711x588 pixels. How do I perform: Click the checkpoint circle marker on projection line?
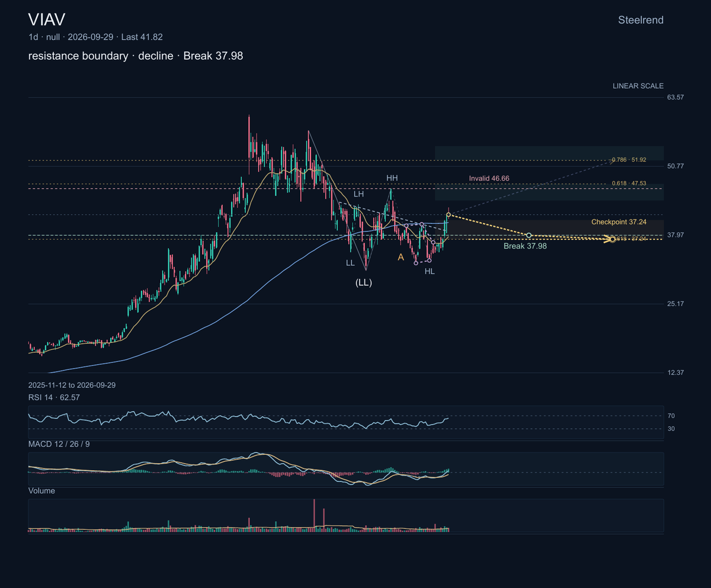click(x=529, y=235)
